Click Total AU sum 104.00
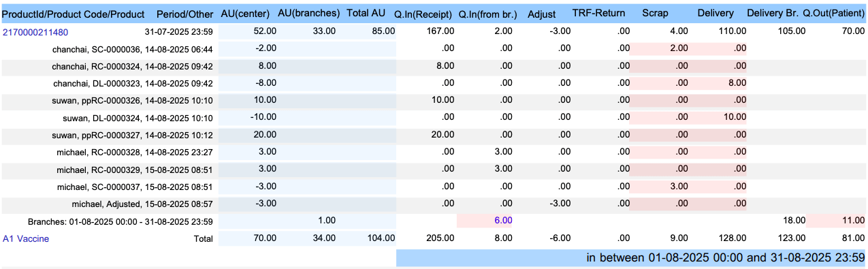This screenshot has height=269, width=868. [x=381, y=238]
